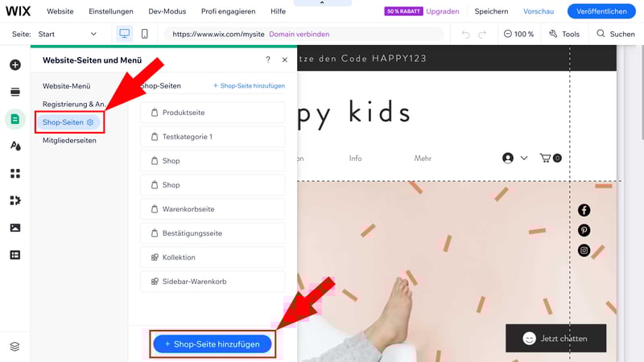Click the Domain verbinden link
Viewport: 644px width, 362px height.
tap(299, 34)
